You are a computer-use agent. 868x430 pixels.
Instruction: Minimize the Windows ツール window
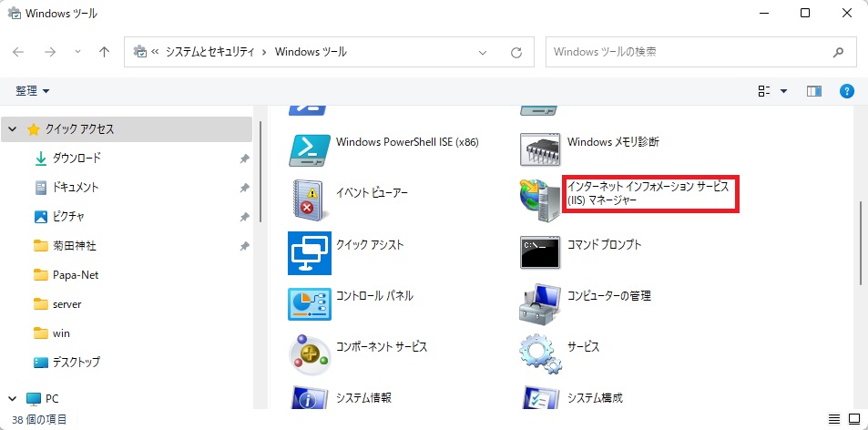pyautogui.click(x=764, y=14)
